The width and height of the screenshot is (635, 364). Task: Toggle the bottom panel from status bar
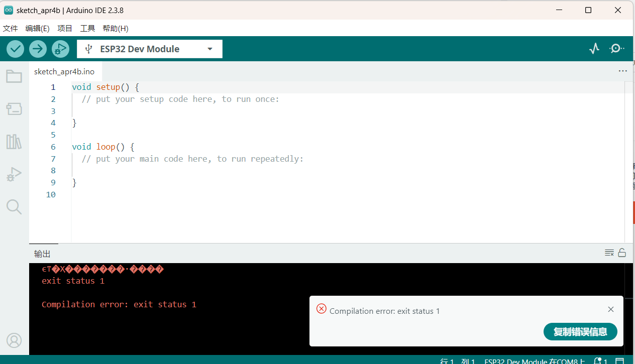(x=619, y=361)
